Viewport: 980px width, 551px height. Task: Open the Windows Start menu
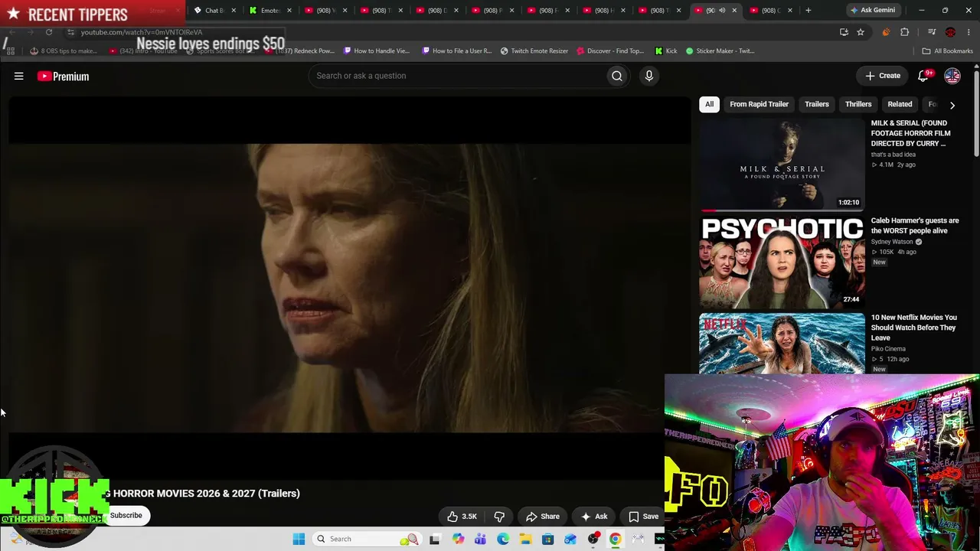click(299, 539)
